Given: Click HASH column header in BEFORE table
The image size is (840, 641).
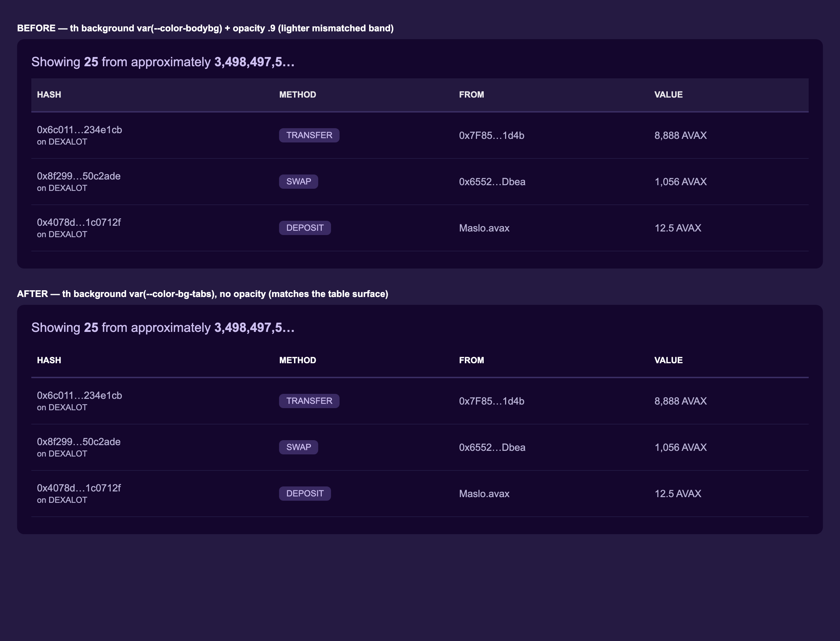Looking at the screenshot, I should coord(49,95).
